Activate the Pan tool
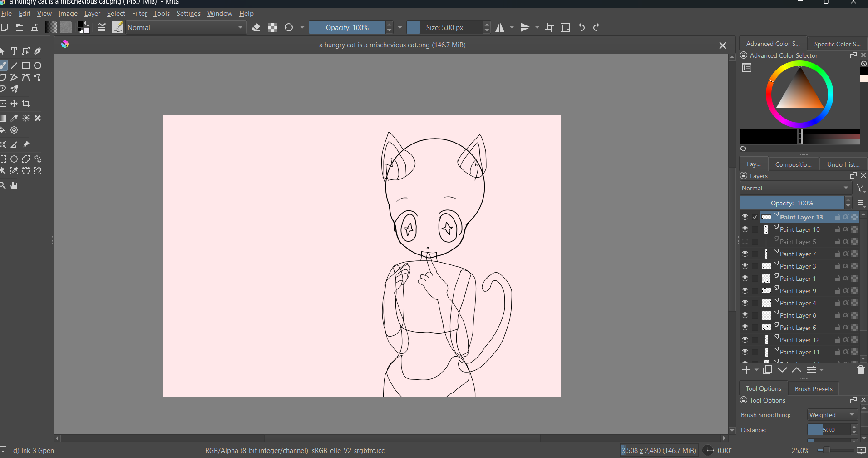Viewport: 868px width, 458px height. pos(14,185)
